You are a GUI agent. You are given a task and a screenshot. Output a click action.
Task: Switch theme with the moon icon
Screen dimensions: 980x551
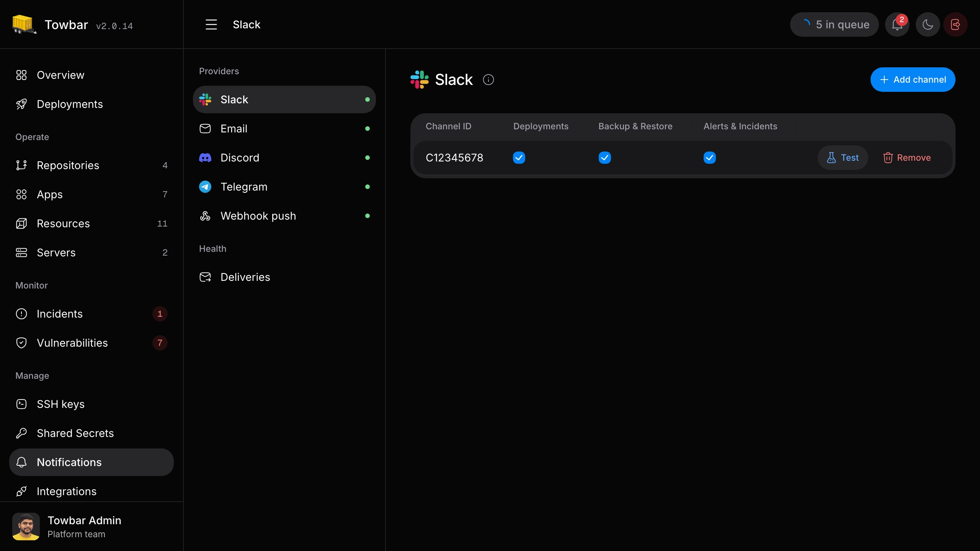pos(928,24)
